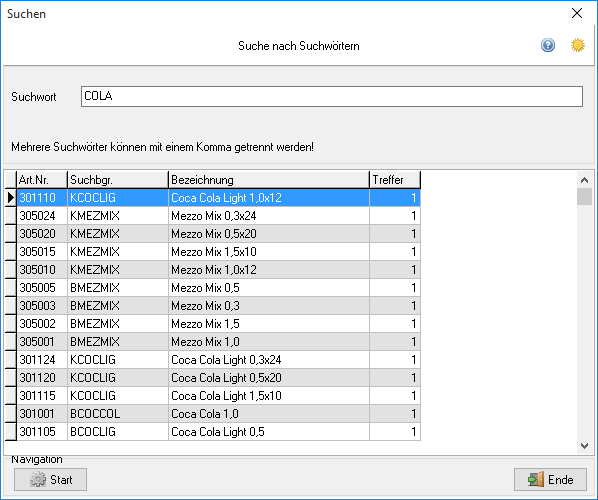
Task: Select article number 305020 row
Action: (218, 234)
